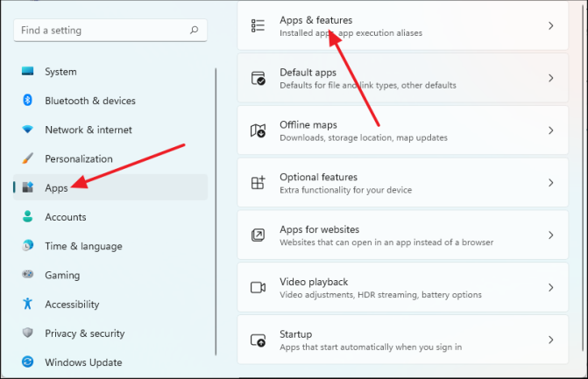Click the Offline maps icon
This screenshot has width=588, height=379.
258,130
